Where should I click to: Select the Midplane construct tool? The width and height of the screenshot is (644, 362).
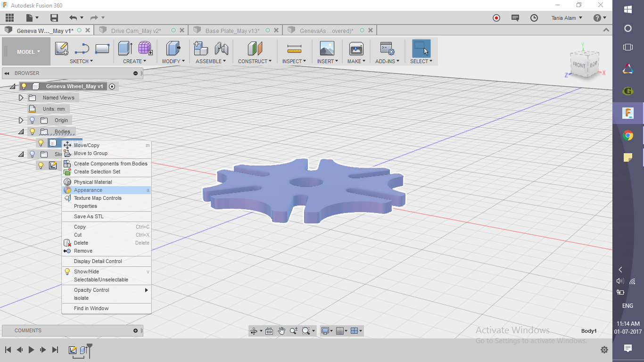(255, 49)
